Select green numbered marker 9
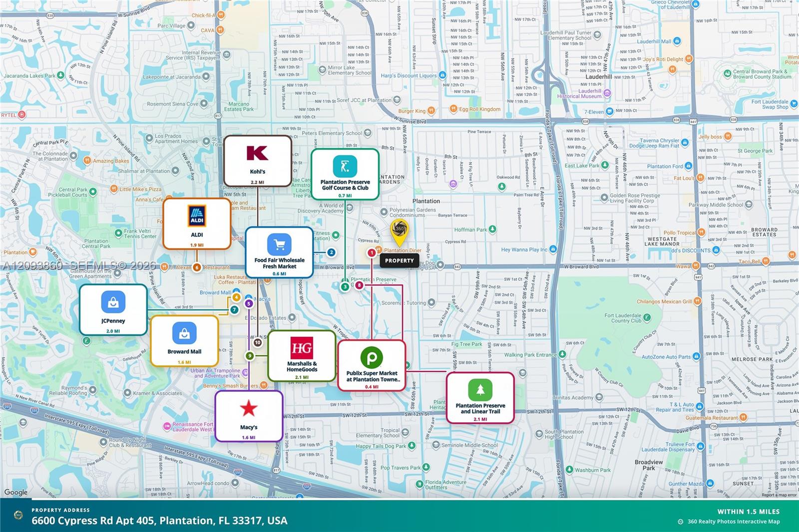 250,356
